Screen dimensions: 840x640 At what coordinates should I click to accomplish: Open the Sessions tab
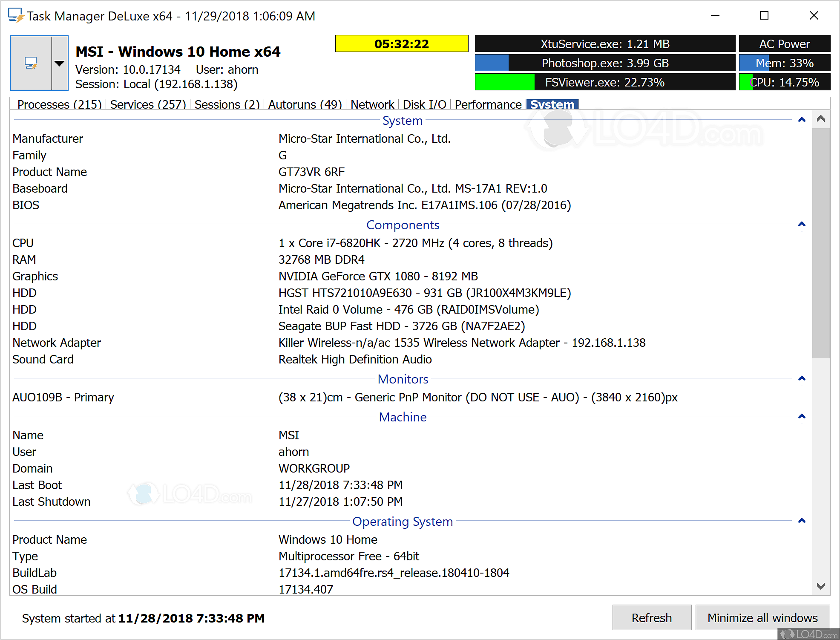[227, 104]
